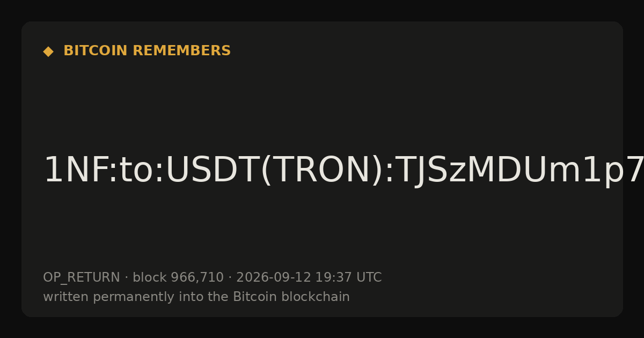Click the 2026-09-12 date stamp
The width and height of the screenshot is (644, 338).
click(x=274, y=278)
